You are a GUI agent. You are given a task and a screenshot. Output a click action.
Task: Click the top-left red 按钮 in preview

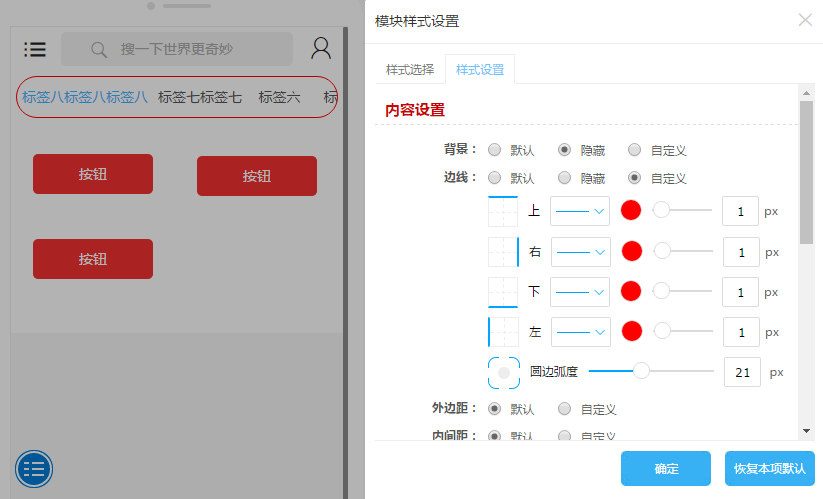pos(93,174)
